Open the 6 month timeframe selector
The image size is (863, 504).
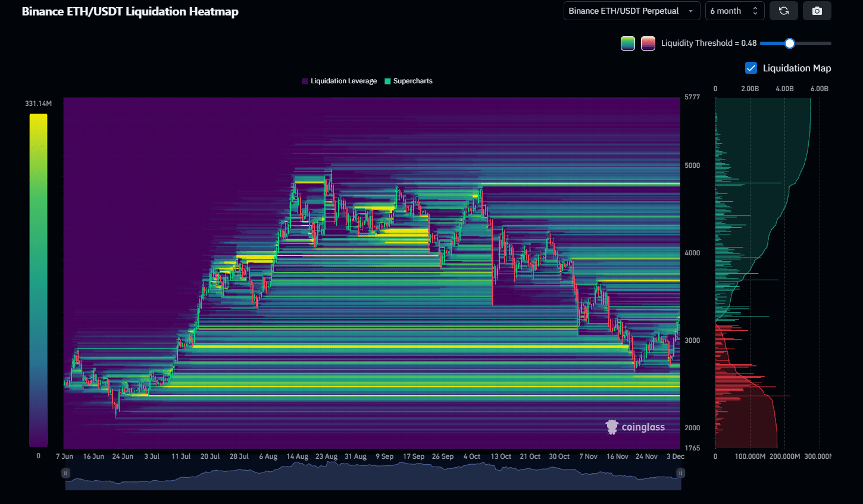[x=734, y=10]
